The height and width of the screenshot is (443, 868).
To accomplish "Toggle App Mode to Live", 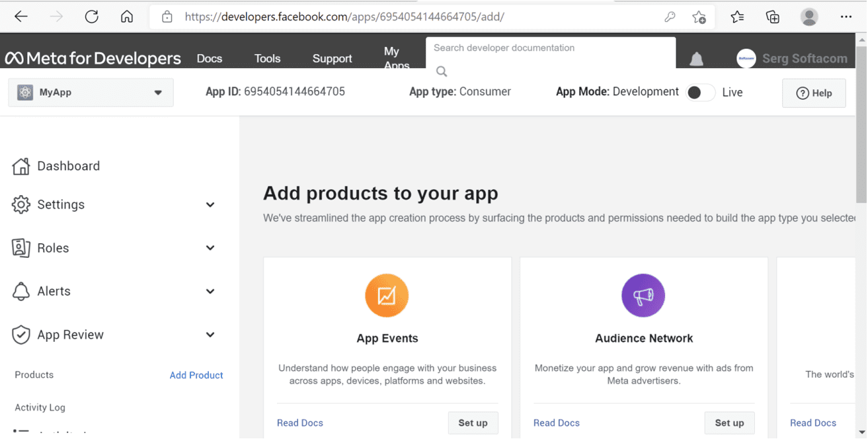I will [x=699, y=93].
